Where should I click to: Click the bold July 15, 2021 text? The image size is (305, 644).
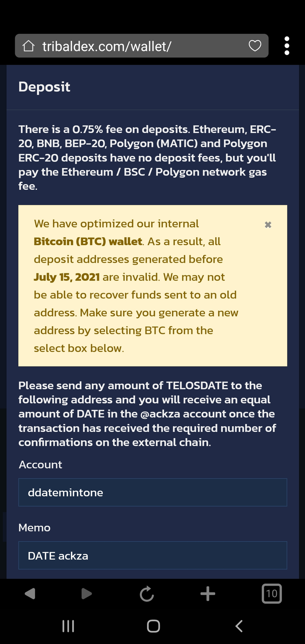tap(67, 277)
